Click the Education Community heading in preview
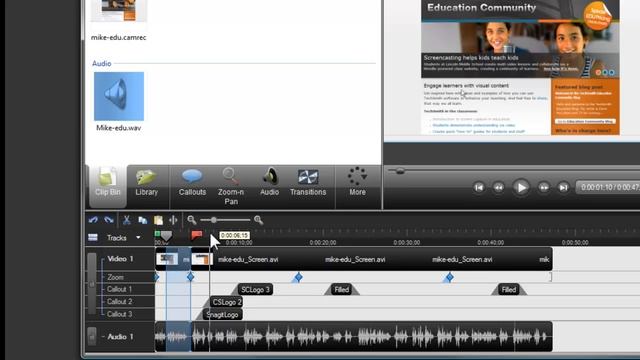The width and height of the screenshot is (640, 360). [x=482, y=8]
